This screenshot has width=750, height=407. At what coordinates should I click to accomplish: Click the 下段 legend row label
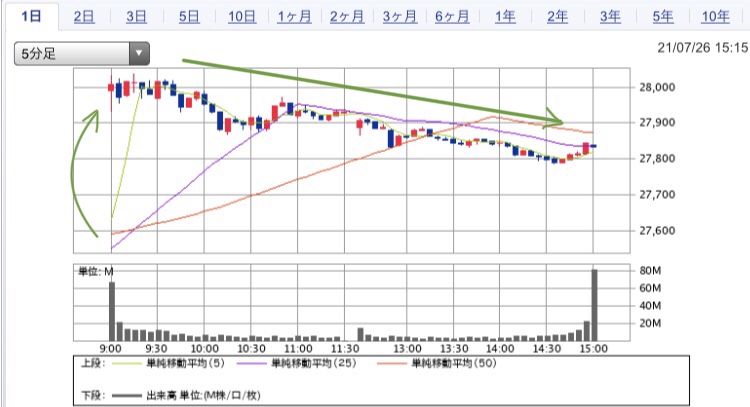(x=93, y=396)
